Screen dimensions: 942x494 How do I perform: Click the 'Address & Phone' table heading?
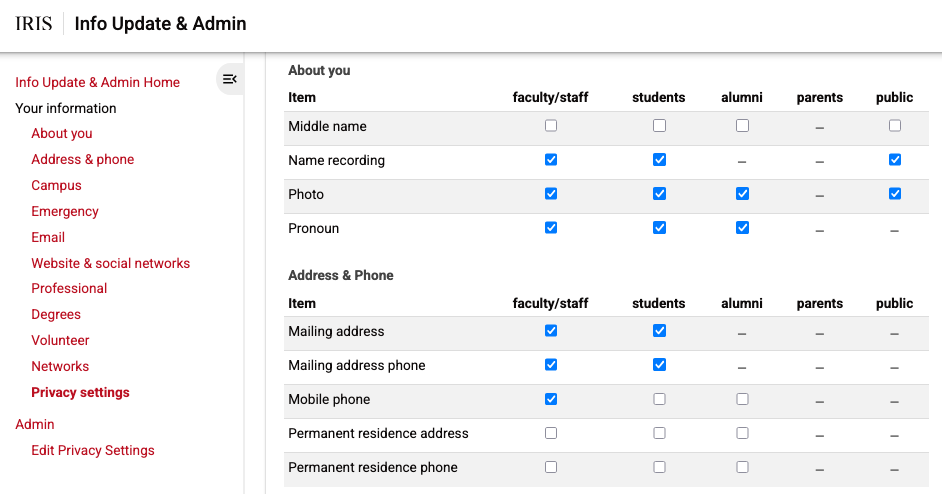(x=341, y=275)
